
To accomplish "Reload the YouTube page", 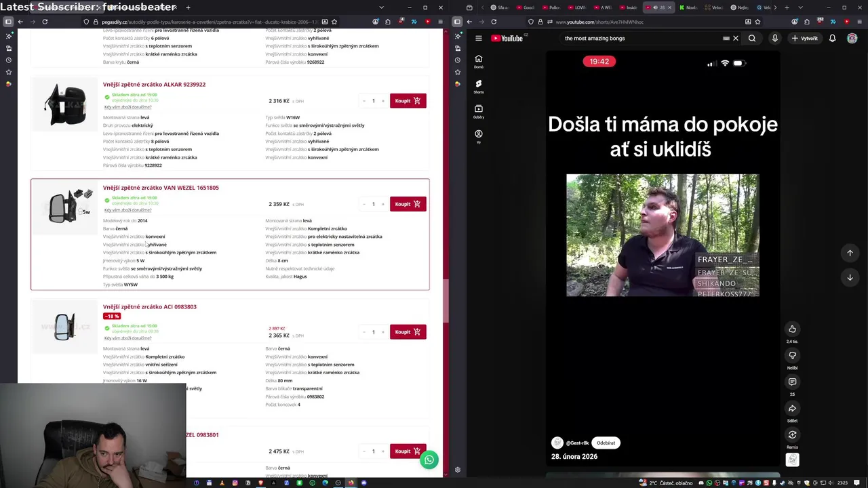I will pyautogui.click(x=493, y=22).
